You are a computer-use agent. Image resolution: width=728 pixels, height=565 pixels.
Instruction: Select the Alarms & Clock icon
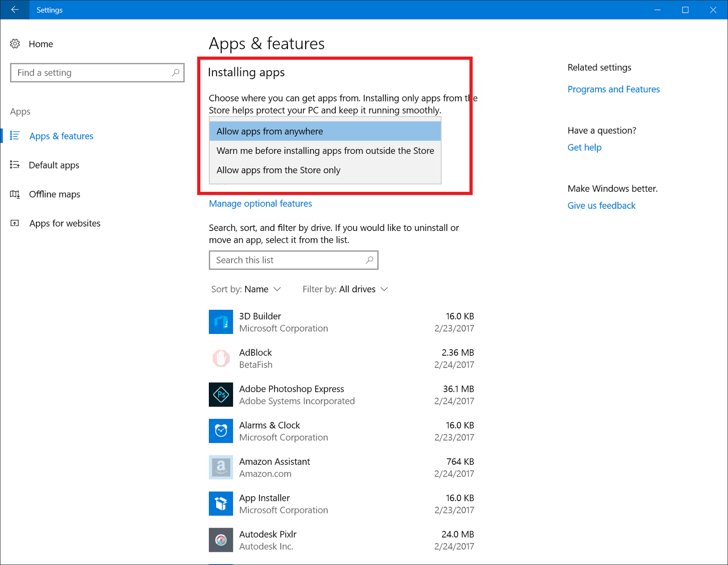point(221,431)
